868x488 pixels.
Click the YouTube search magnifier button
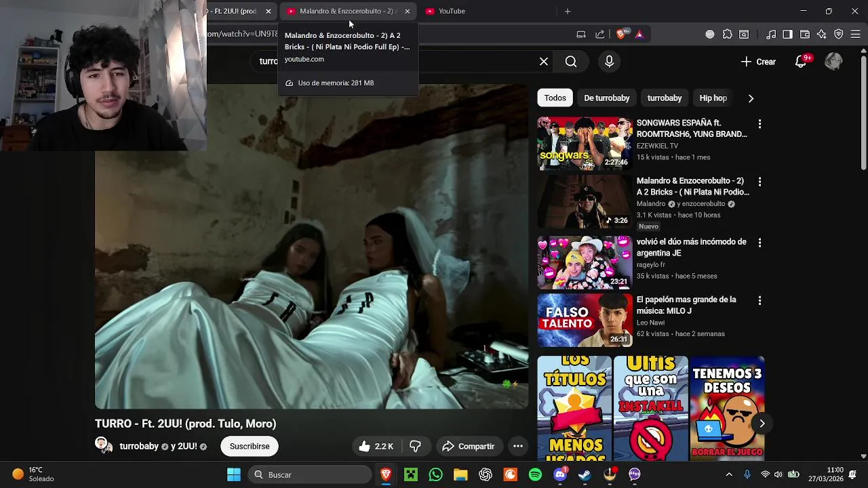(571, 62)
